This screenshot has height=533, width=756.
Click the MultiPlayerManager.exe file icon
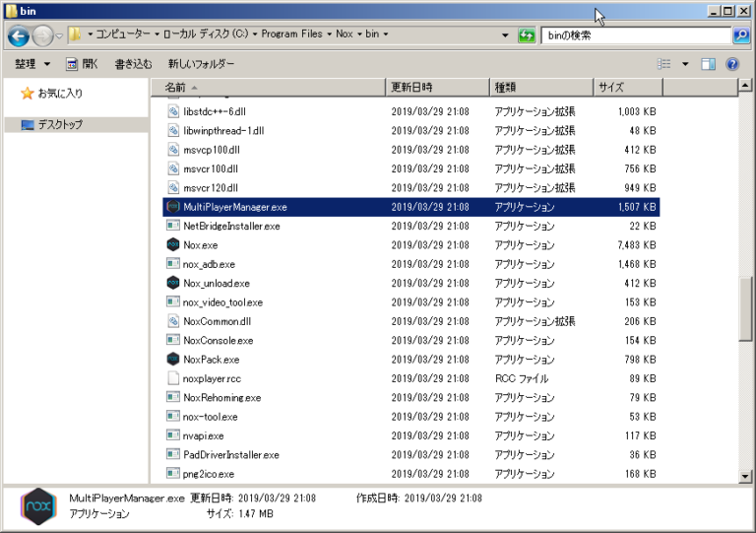point(173,207)
